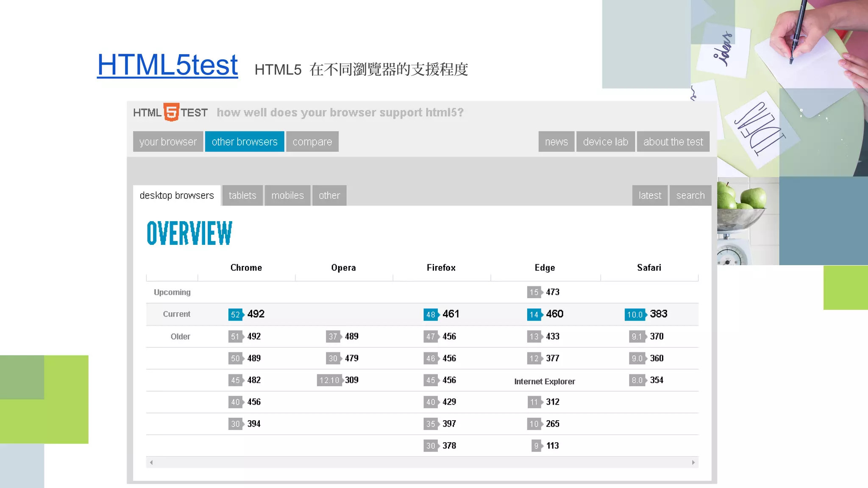Click the Firefox column header
Viewport: 868px width, 488px height.
pos(441,268)
